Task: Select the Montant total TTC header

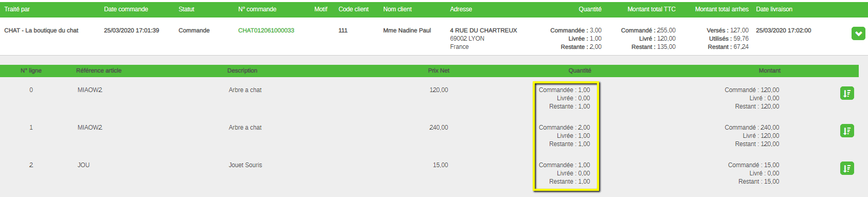Action: (652, 9)
